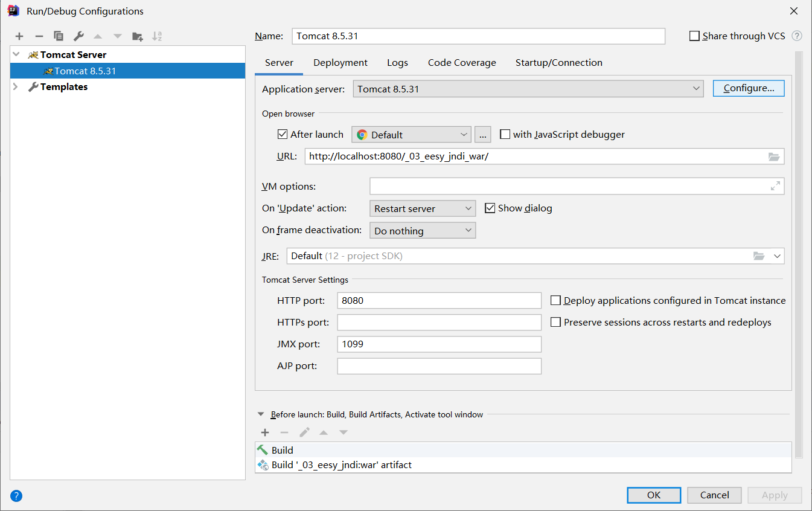Switch to the Server tab
Viewport: 812px width, 511px height.
(x=279, y=63)
